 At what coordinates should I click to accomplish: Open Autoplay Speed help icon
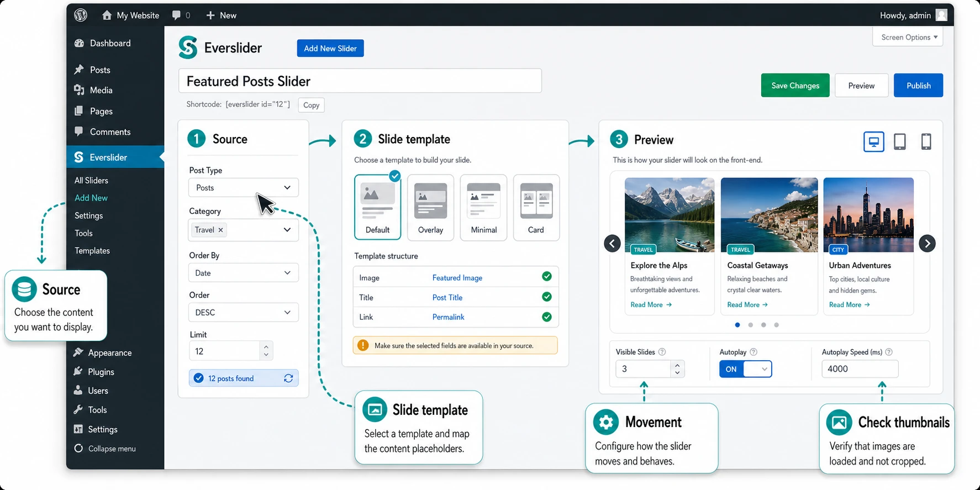(x=889, y=352)
